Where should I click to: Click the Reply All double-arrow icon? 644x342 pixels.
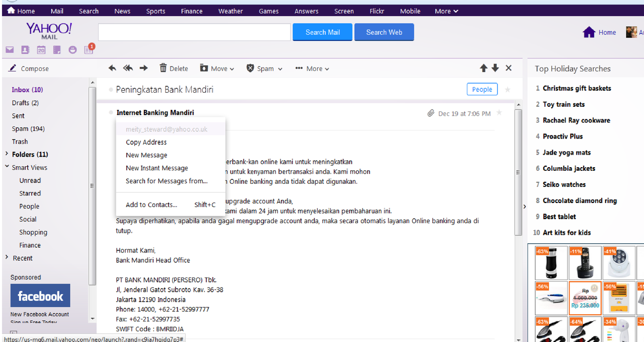click(128, 68)
